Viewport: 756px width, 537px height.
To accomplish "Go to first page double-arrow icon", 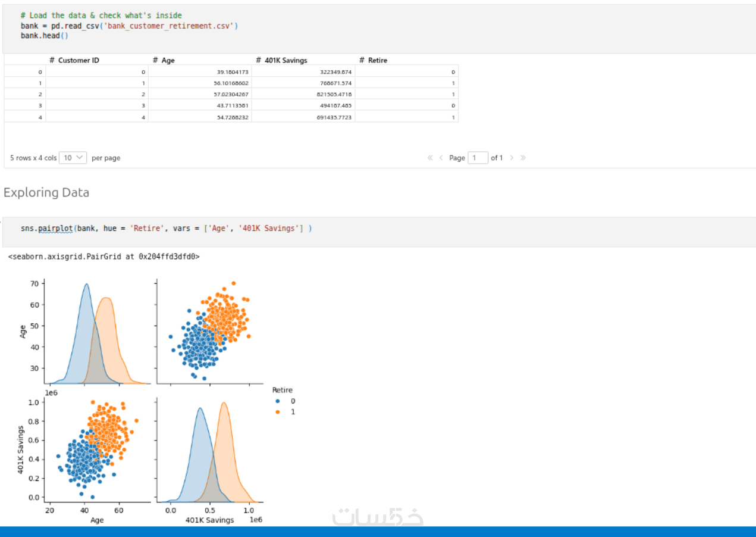I will (430, 158).
